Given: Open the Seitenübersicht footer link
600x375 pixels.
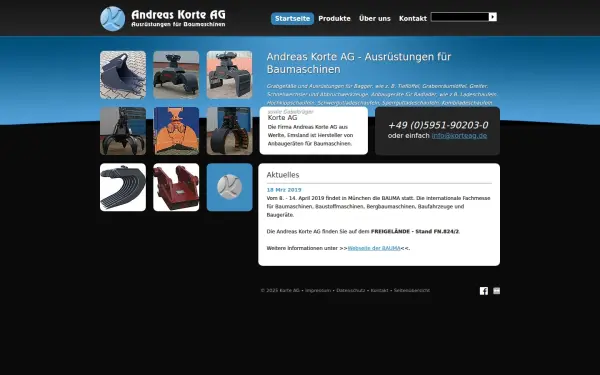Looking at the screenshot, I should 412,290.
